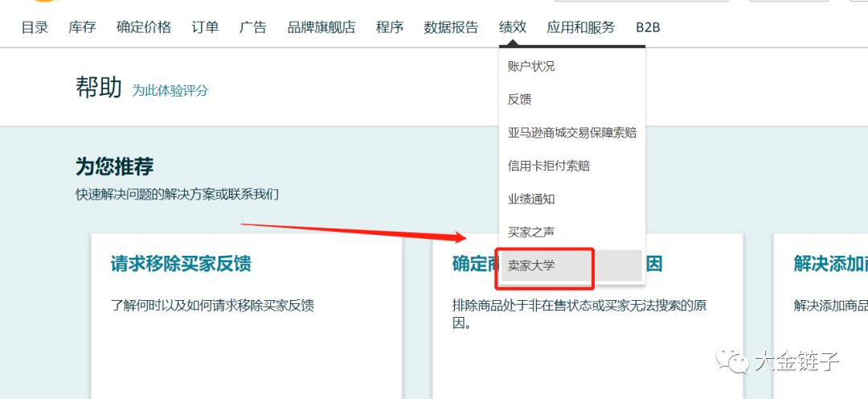Select 卖家大学 in the dropdown
This screenshot has height=399, width=868.
click(572, 265)
